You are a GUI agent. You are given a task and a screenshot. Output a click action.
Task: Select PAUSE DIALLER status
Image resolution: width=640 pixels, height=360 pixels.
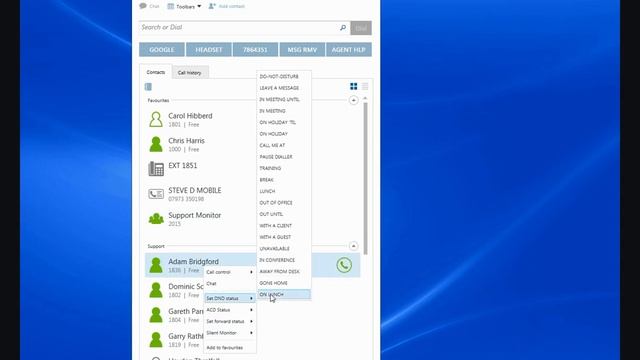click(x=284, y=157)
